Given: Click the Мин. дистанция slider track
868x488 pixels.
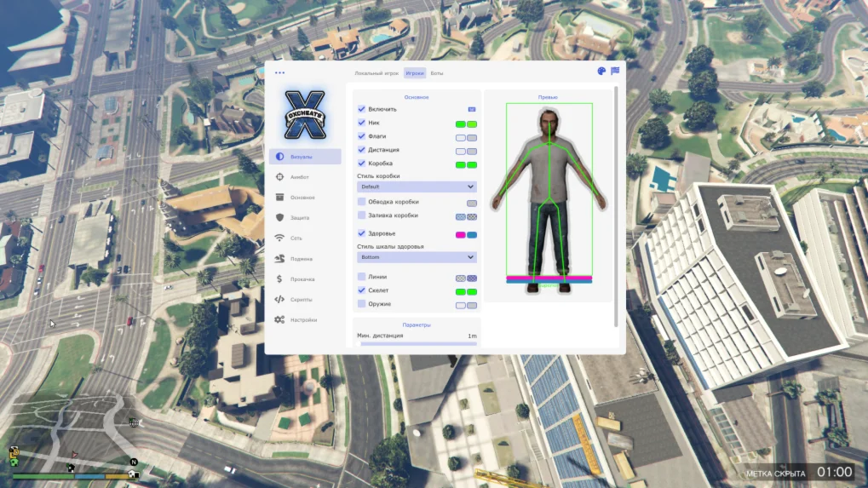Looking at the screenshot, I should click(x=417, y=344).
